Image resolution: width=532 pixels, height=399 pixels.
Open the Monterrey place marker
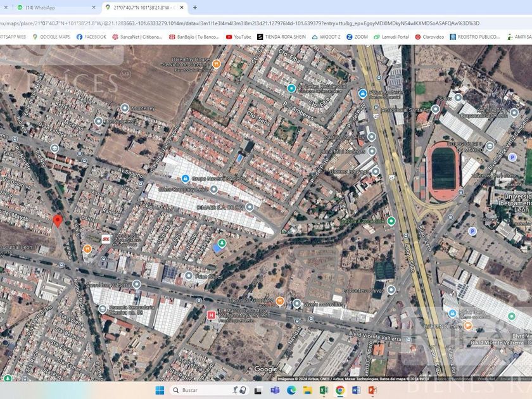125,108
